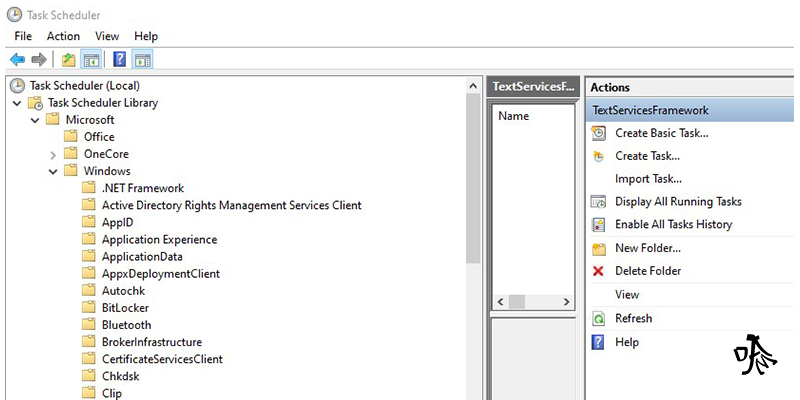The image size is (800, 400).
Task: Click the .NET Framework folder icon
Action: click(x=89, y=188)
